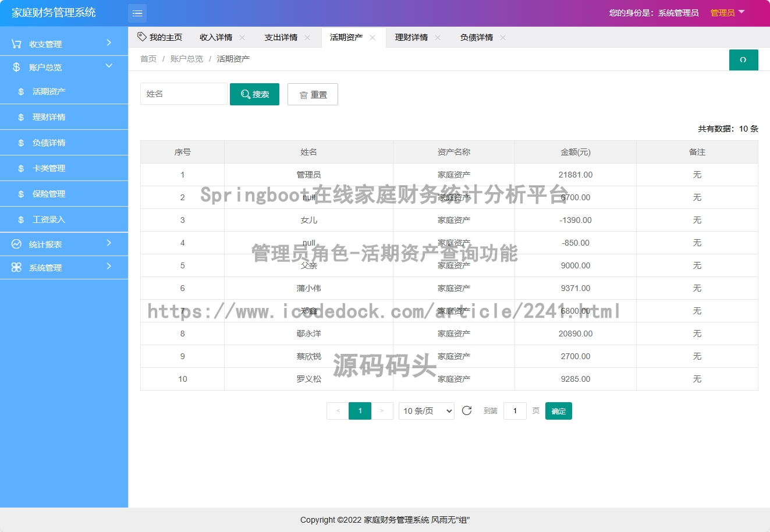
Task: Click the dollar icon beside 账户总览
Action: click(x=16, y=67)
